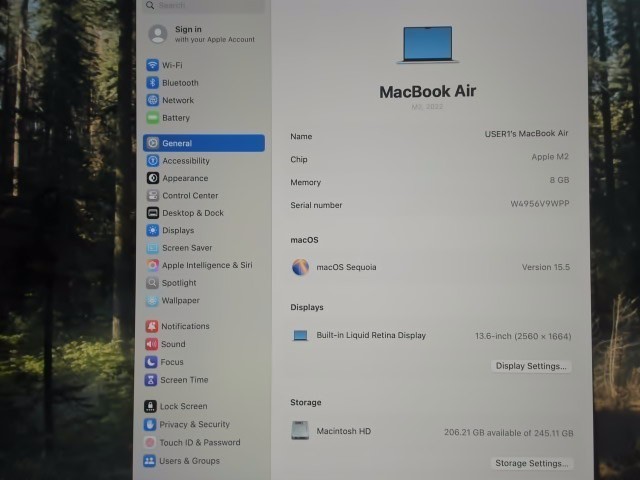Click the macOS Sequoia label
The height and width of the screenshot is (480, 640).
coord(347,267)
